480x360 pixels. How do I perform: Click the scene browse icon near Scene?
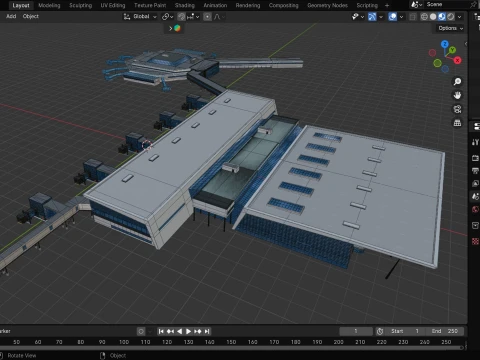[416, 5]
